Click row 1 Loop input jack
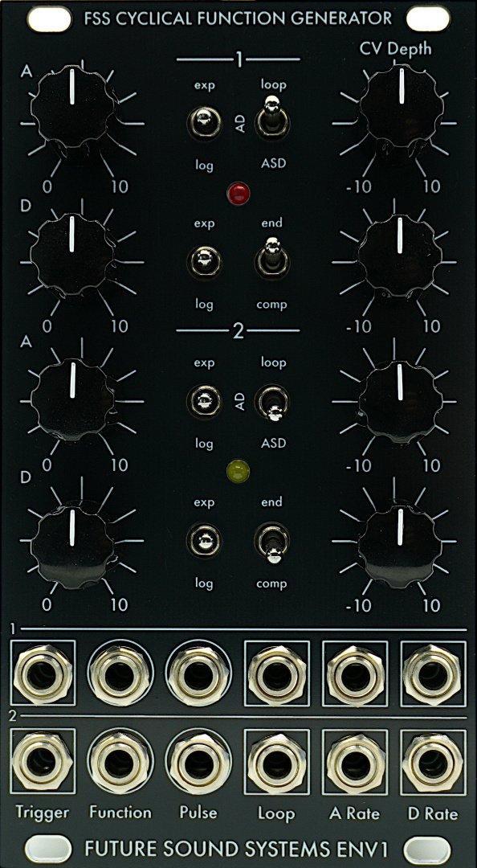Image resolution: width=477 pixels, height=868 pixels. tap(277, 674)
